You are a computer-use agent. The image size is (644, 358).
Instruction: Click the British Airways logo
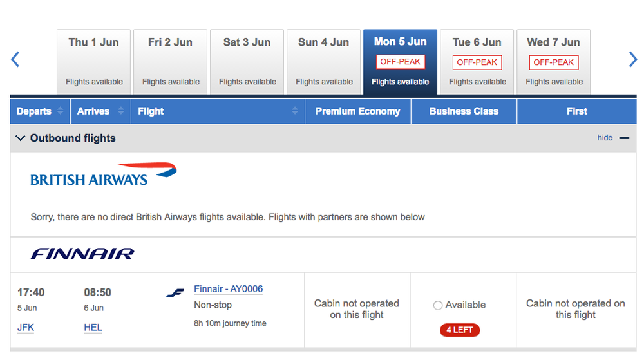tap(104, 174)
